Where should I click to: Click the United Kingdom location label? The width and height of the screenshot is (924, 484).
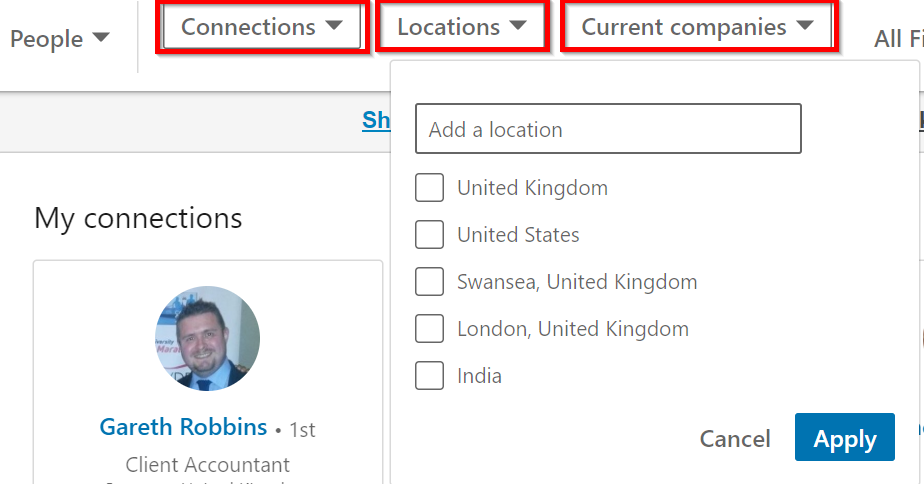pyautogui.click(x=532, y=187)
